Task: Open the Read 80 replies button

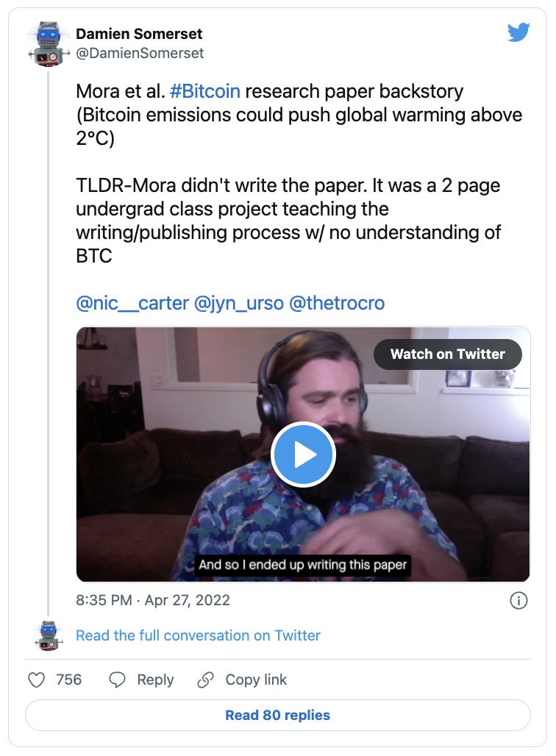Action: tap(278, 715)
